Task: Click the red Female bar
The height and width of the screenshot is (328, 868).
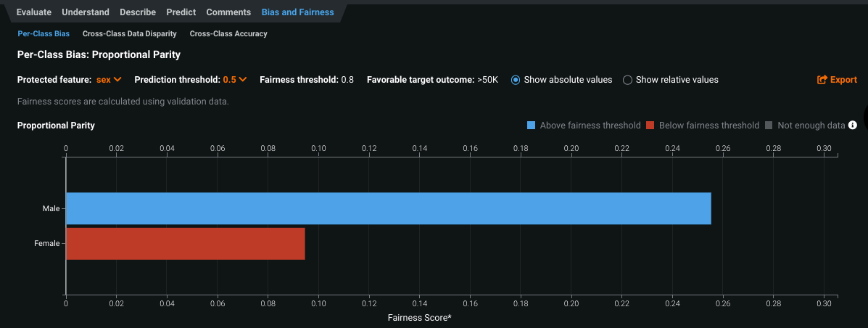Action: [185, 244]
